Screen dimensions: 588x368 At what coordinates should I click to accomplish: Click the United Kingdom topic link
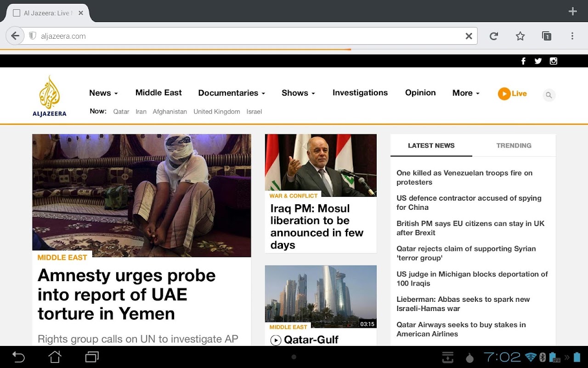(x=217, y=112)
